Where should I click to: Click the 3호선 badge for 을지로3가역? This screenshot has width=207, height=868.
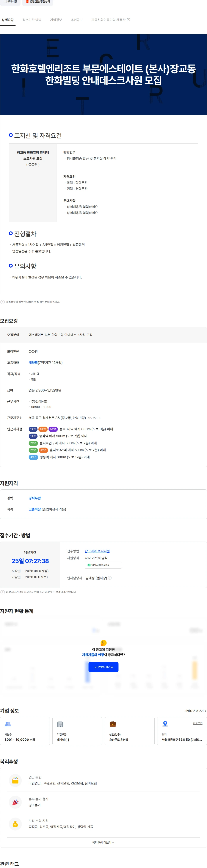click(x=43, y=450)
